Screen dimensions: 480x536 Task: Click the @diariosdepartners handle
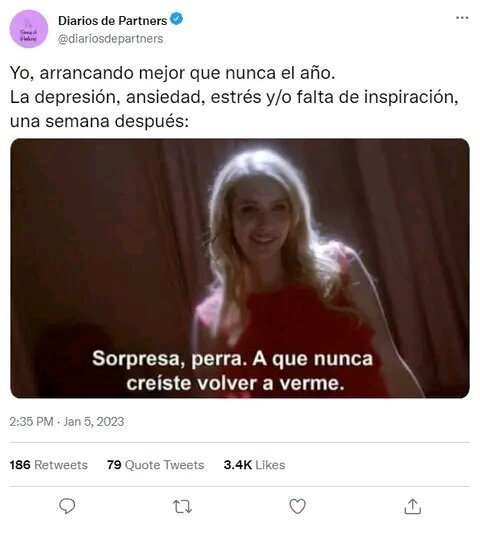pos(110,39)
